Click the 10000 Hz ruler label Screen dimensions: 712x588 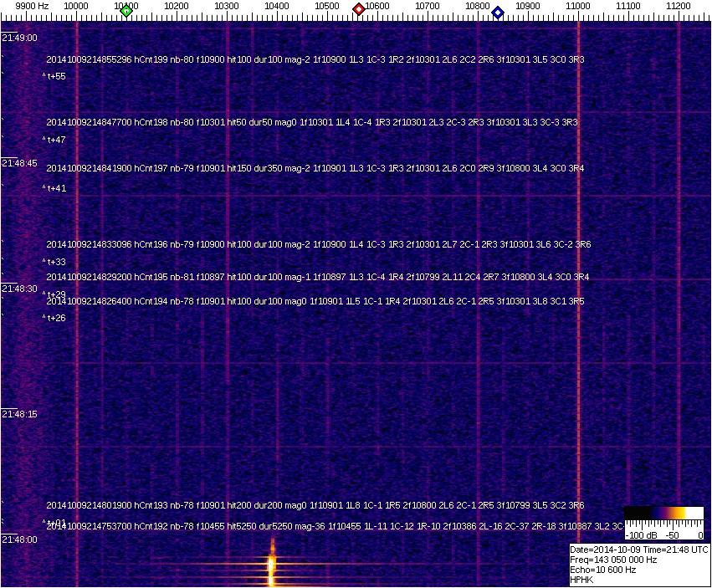76,6
